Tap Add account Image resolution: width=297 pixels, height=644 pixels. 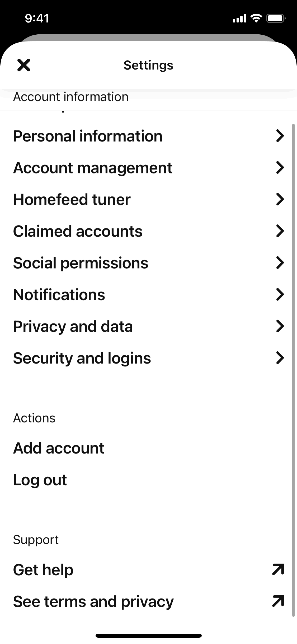point(59,448)
